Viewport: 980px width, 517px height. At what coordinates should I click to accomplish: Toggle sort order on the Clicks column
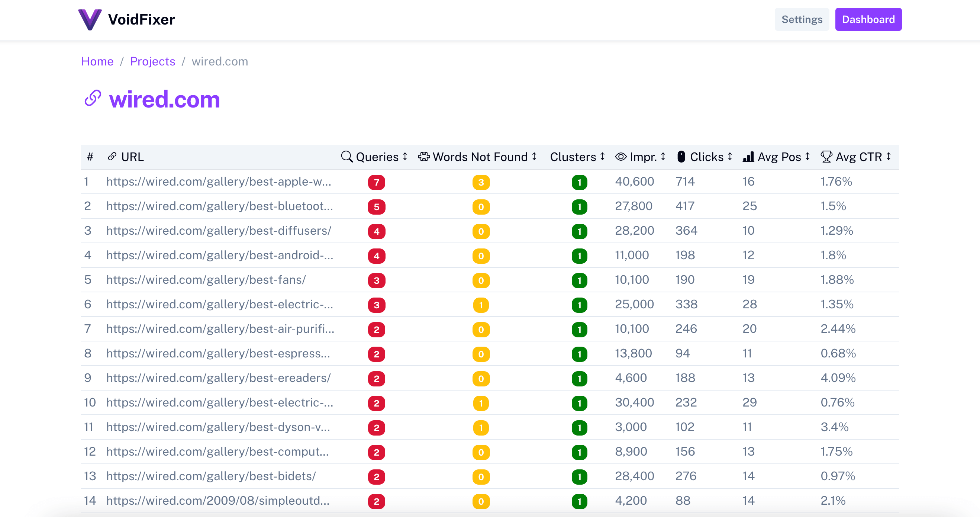pos(730,157)
